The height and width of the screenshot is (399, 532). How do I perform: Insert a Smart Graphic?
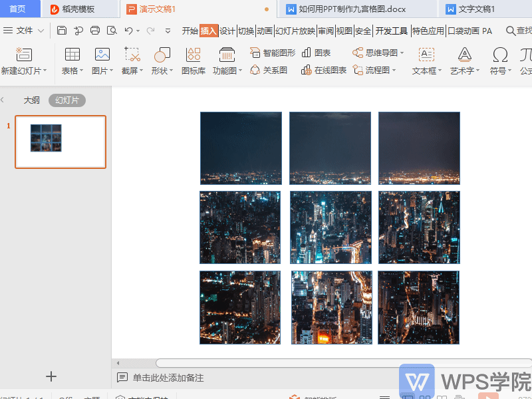pyautogui.click(x=273, y=53)
